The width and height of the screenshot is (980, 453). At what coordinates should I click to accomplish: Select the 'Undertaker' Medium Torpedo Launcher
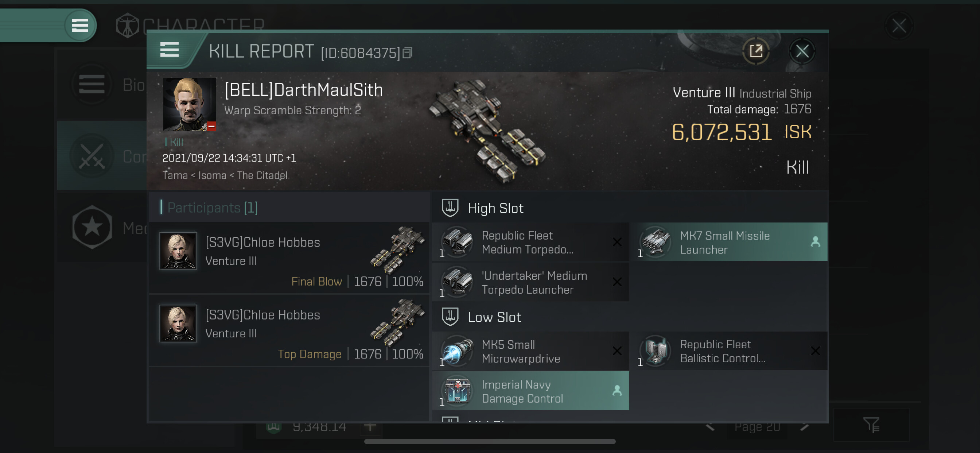531,282
